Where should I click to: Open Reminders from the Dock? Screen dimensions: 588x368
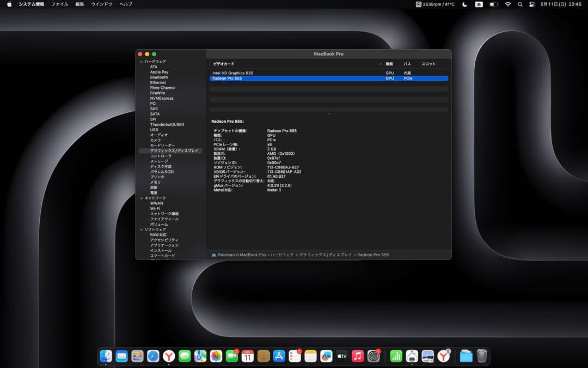[x=295, y=355]
